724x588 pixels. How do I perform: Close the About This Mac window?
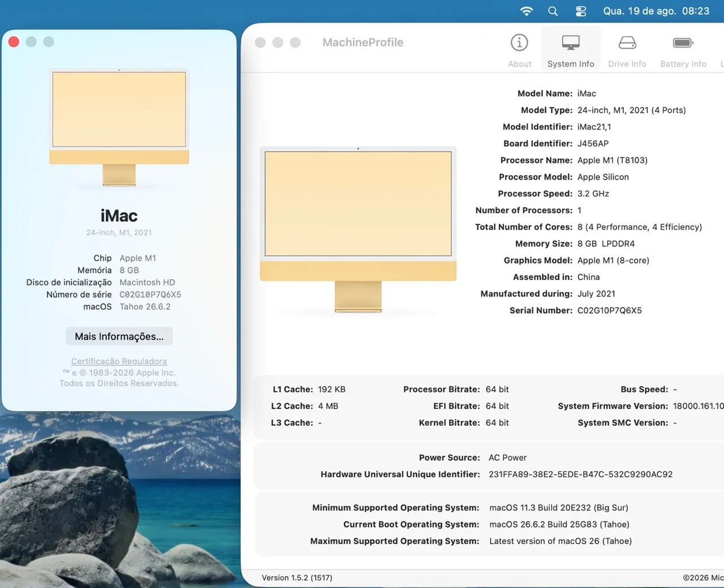[14, 42]
